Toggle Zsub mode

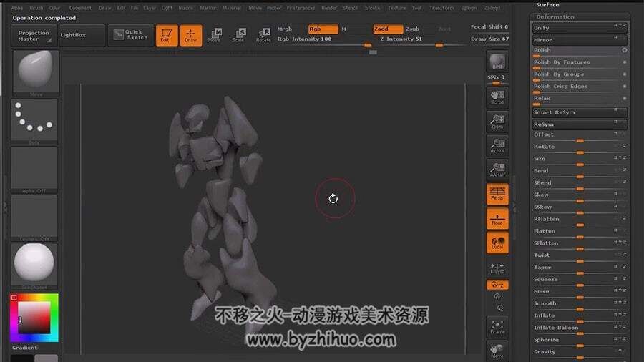pos(413,29)
